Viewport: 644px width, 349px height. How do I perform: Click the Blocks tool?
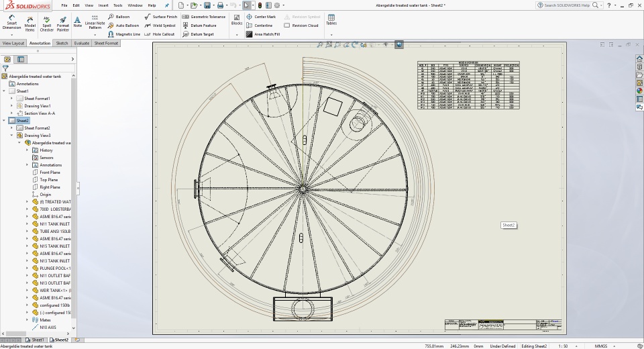point(237,20)
